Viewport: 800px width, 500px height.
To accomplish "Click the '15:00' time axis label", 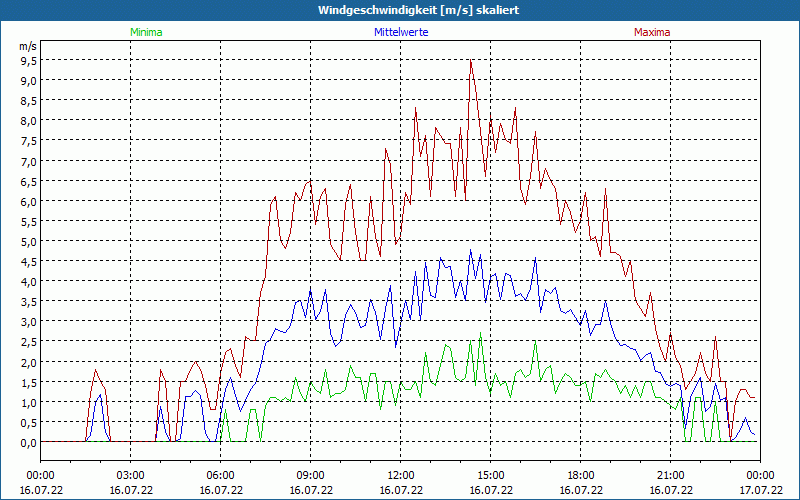I will click(x=490, y=476).
